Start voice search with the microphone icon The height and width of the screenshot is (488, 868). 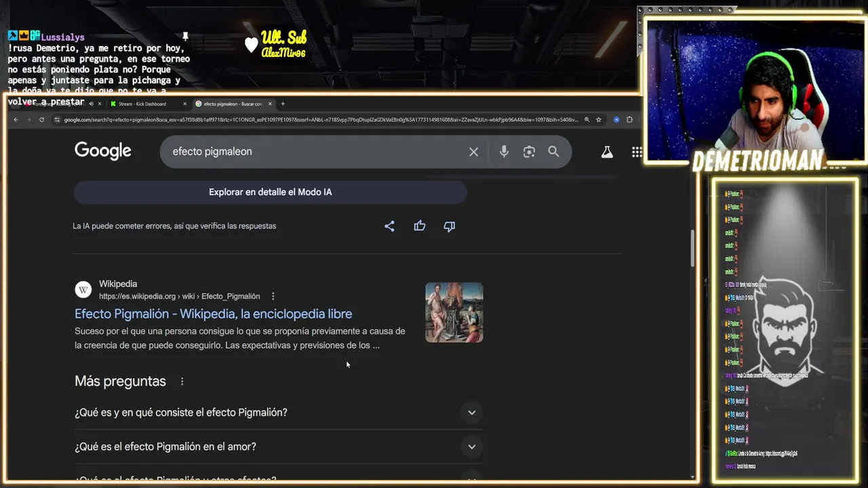504,152
